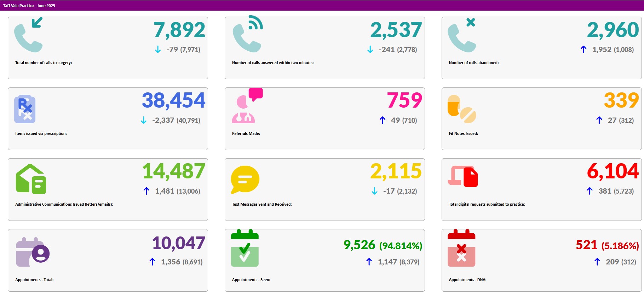Click the phone with signal waves icon
Image resolution: width=644 pixels, height=297 pixels.
247,35
